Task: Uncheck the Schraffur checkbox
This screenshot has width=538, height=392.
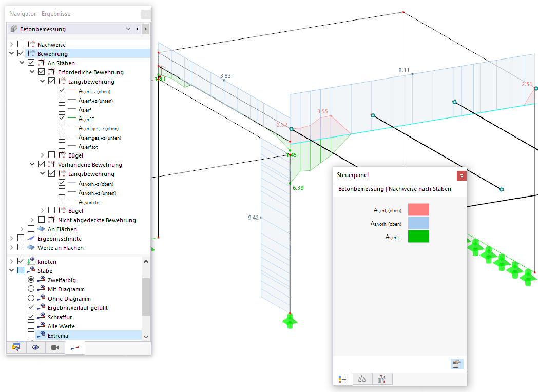Action: click(x=31, y=317)
